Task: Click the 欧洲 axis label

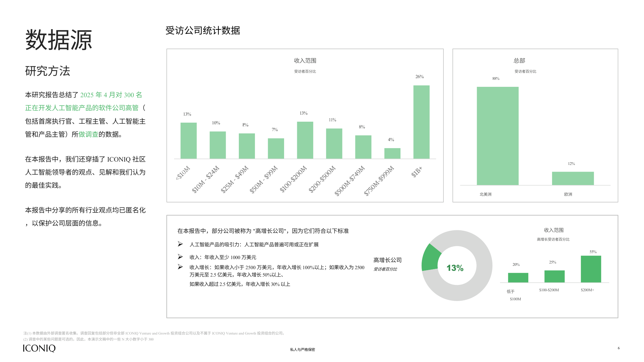Action: coord(568,194)
